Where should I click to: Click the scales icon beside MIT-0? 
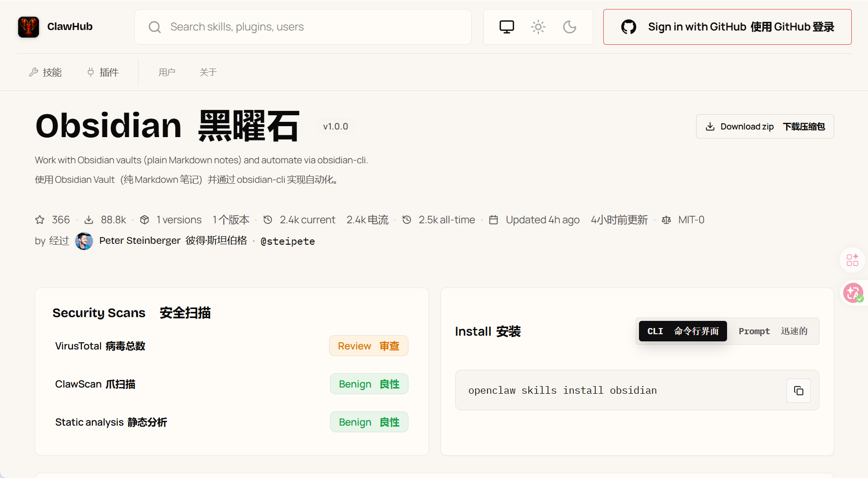(666, 220)
